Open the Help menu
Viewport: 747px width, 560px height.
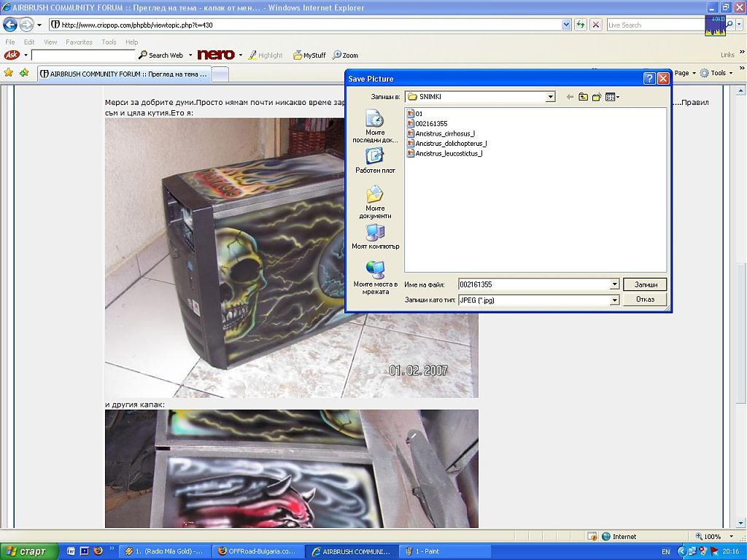pos(131,42)
